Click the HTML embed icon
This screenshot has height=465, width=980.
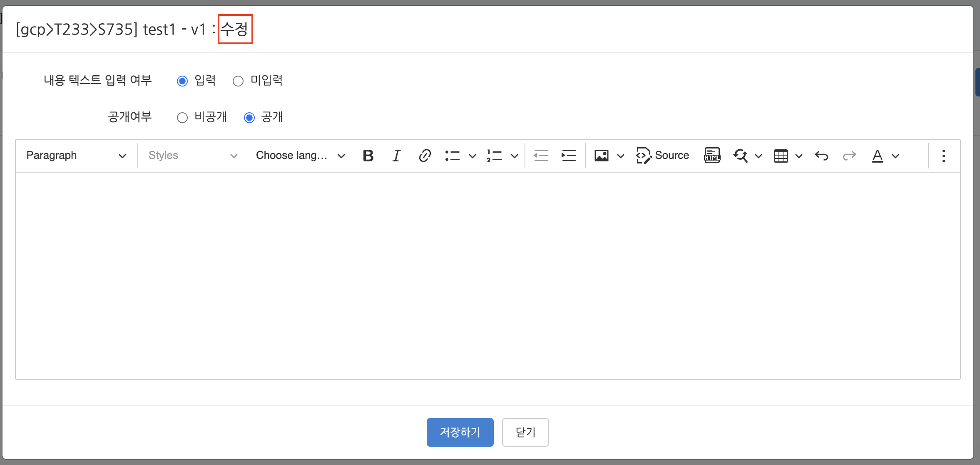pos(712,156)
